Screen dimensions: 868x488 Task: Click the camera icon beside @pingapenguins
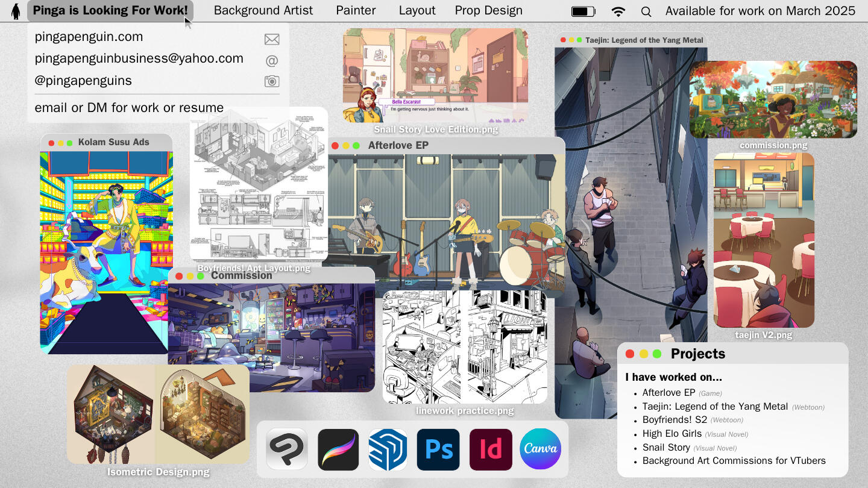click(272, 81)
